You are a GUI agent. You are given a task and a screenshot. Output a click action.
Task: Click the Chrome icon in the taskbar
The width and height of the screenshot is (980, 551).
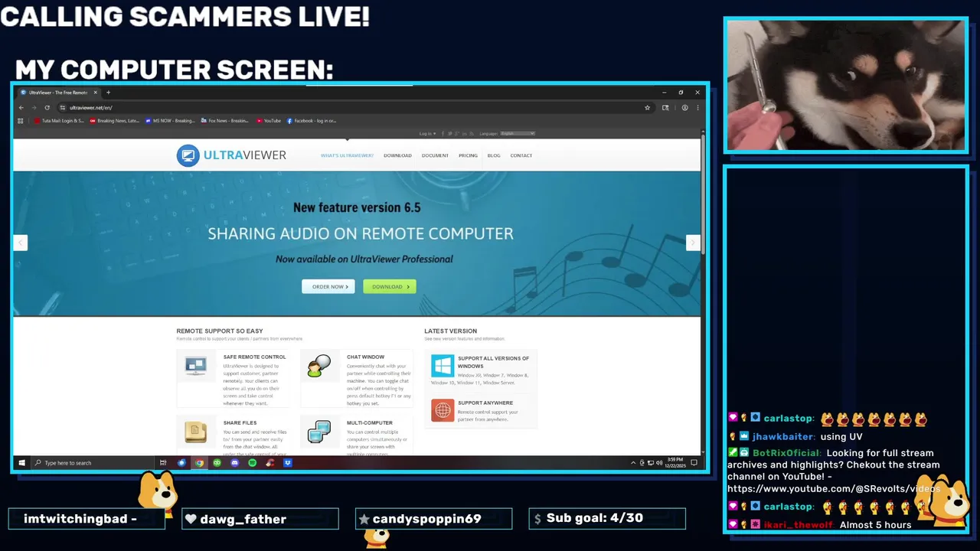click(199, 463)
